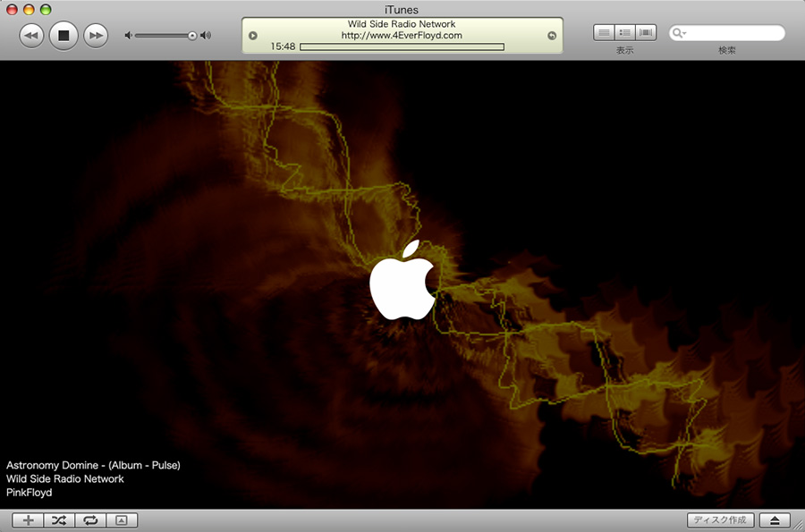The image size is (805, 532).
Task: Switch to list view
Action: (x=604, y=33)
